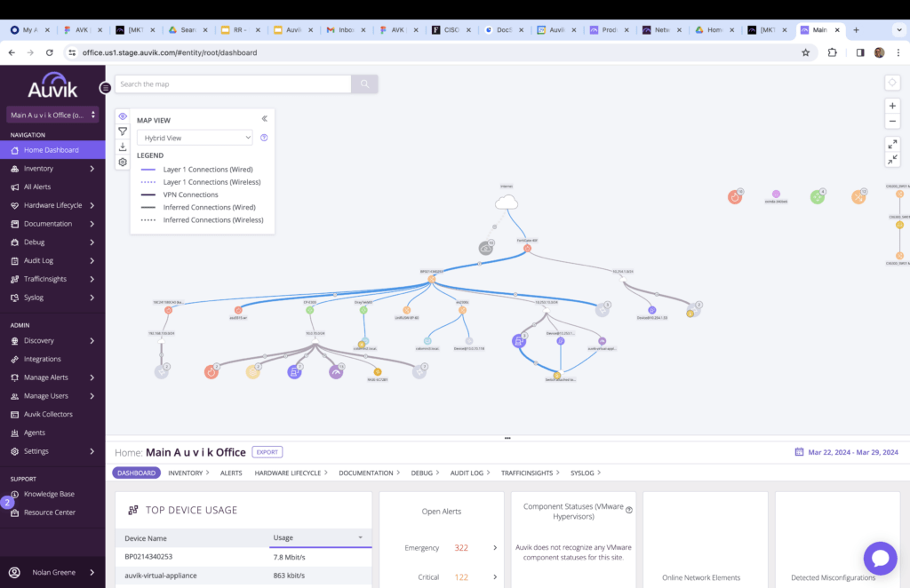This screenshot has width=910, height=588.
Task: Expand Manage Users submenu
Action: (x=92, y=396)
